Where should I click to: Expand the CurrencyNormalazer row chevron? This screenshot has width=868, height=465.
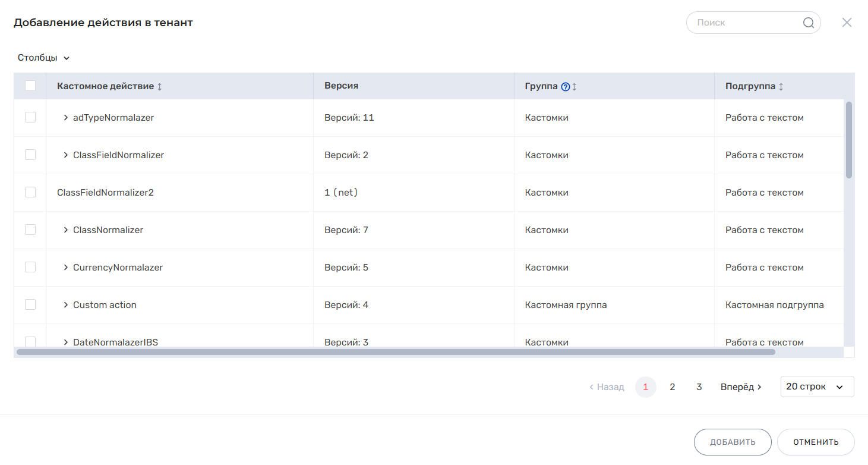[x=66, y=268]
